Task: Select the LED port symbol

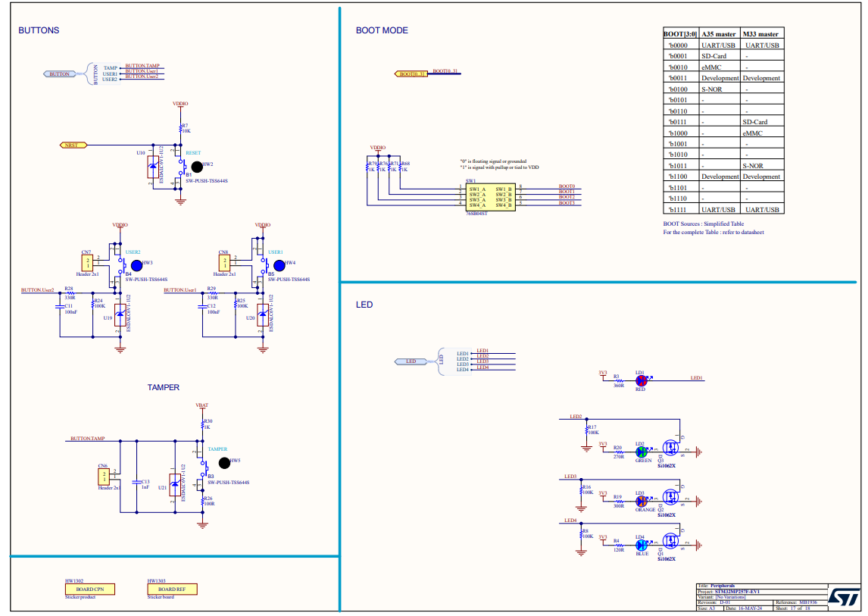Action: pos(411,361)
